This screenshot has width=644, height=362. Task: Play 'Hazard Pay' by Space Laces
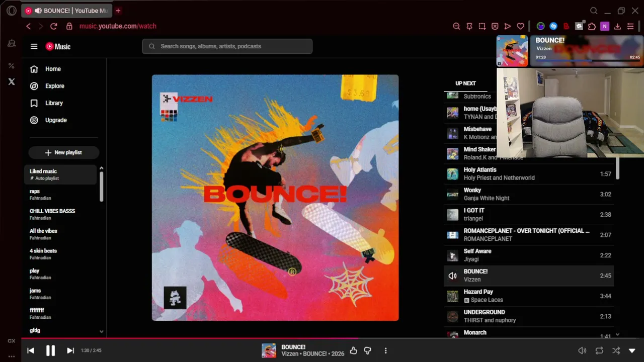point(529,296)
